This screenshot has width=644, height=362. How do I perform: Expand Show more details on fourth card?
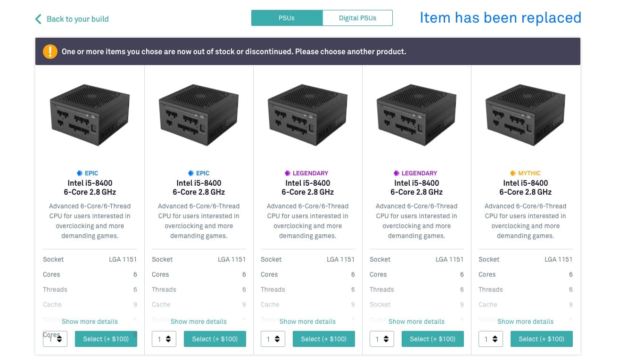[x=416, y=321]
